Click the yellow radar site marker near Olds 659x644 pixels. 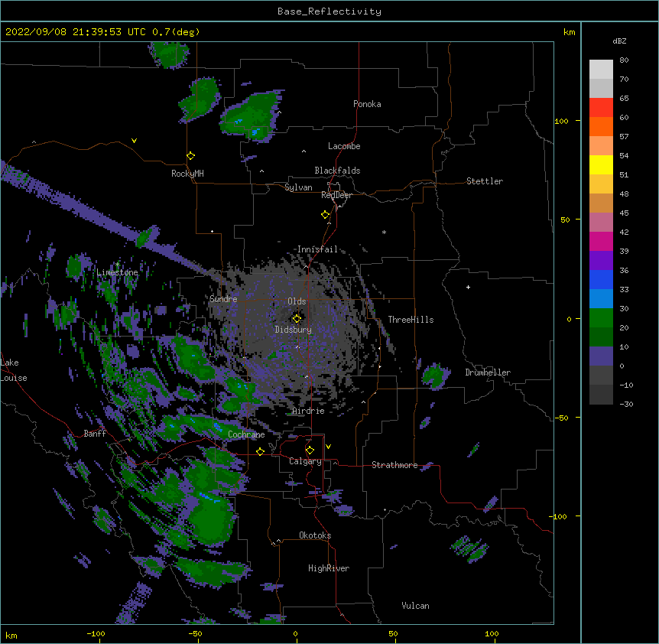(x=297, y=319)
